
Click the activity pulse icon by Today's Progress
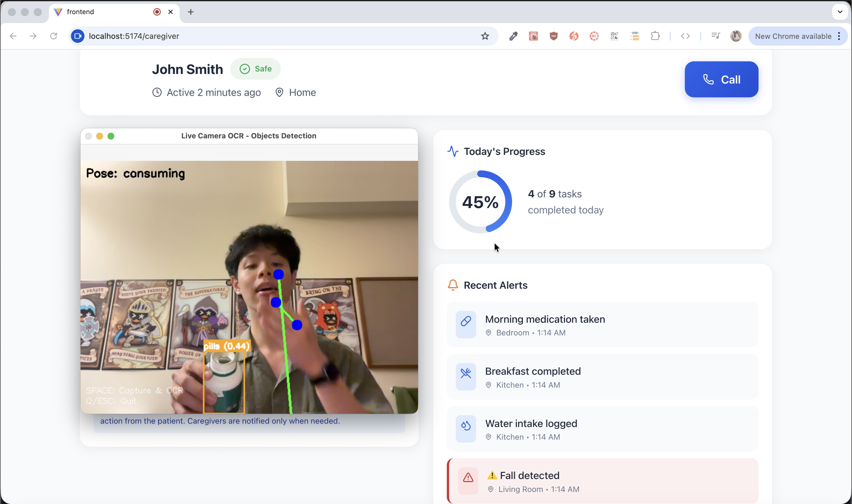coord(453,151)
